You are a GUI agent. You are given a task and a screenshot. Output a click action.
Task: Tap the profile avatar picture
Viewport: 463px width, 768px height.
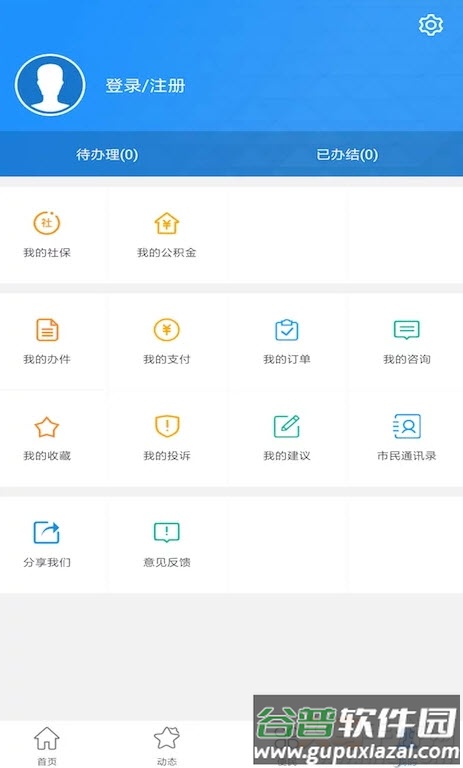[50, 85]
